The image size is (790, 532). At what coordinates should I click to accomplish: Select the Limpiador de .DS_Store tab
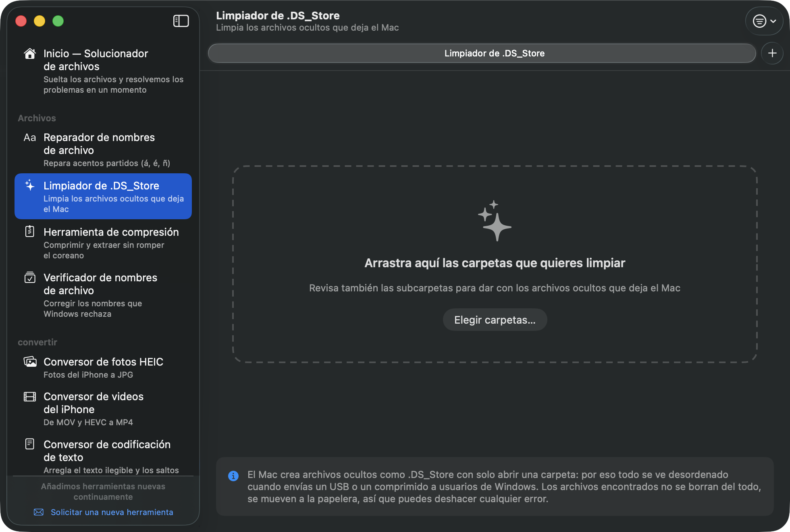pos(482,53)
